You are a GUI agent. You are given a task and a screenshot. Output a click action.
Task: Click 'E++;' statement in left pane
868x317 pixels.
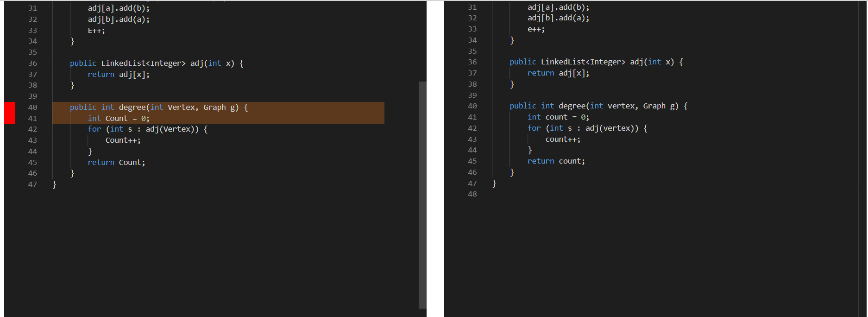(x=96, y=30)
